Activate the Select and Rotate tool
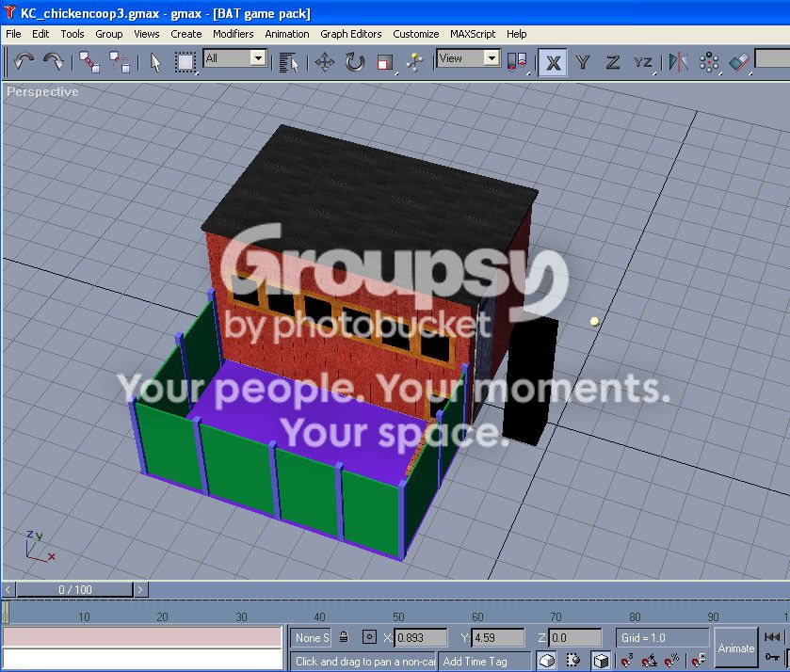 click(x=355, y=62)
